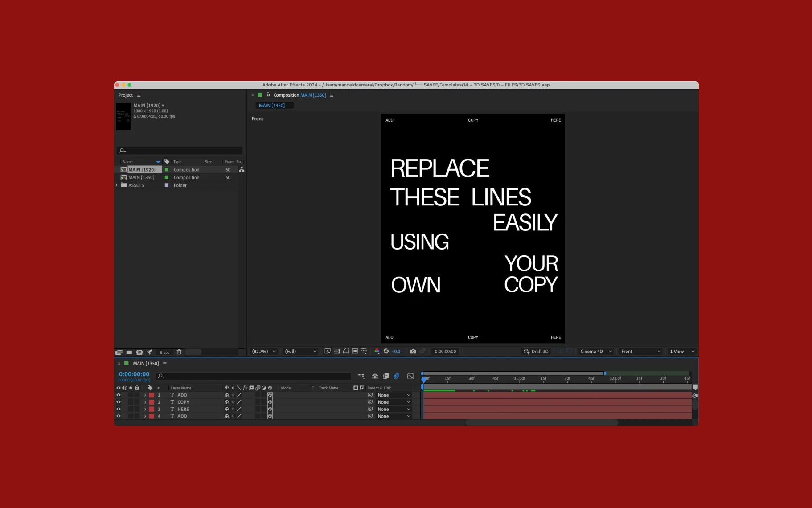The width and height of the screenshot is (812, 508).
Task: Open the Project panel menu
Action: (139, 95)
